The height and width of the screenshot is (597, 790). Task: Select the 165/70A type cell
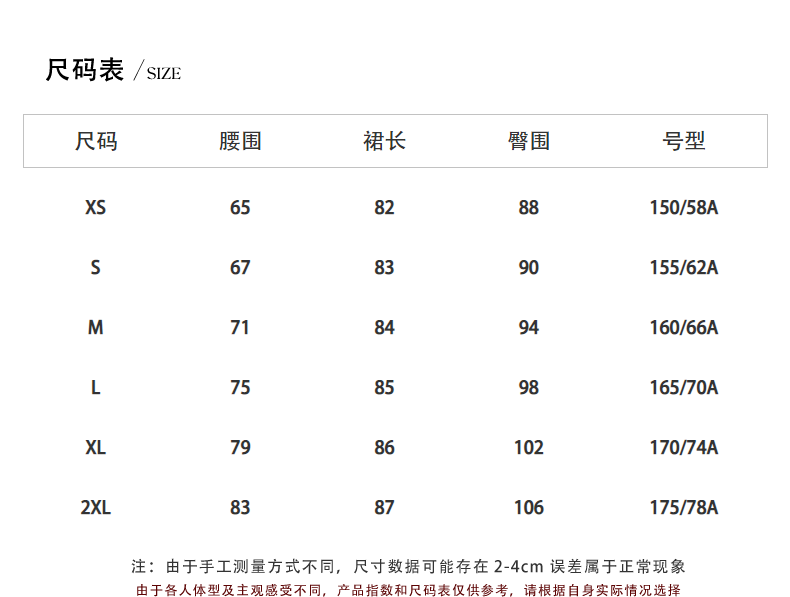(x=684, y=388)
